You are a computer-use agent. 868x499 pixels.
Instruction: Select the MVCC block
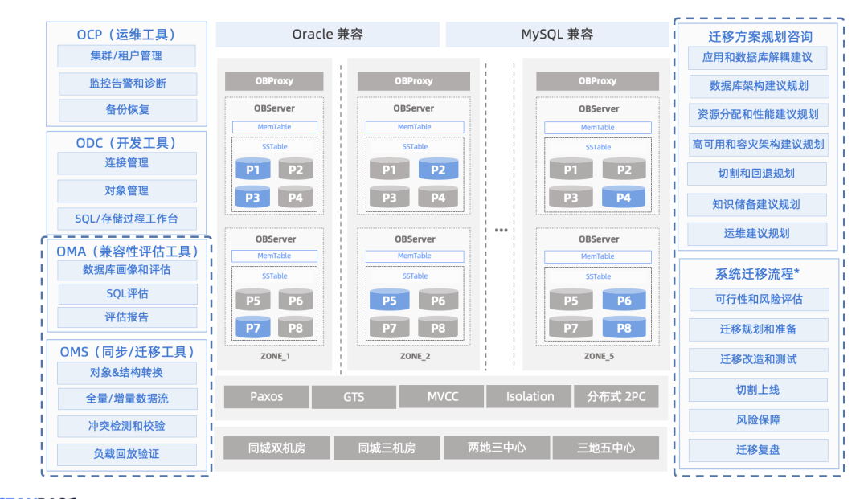[442, 397]
